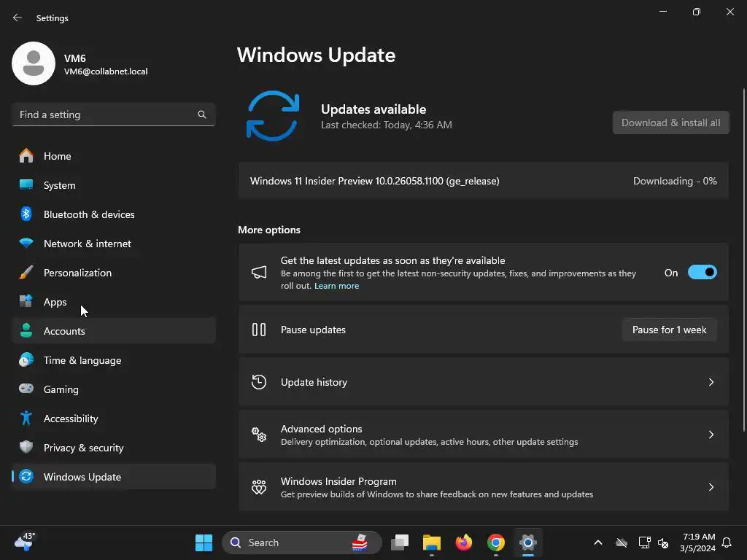747x560 pixels.
Task: Click the VM6 user profile avatar
Action: 34,63
